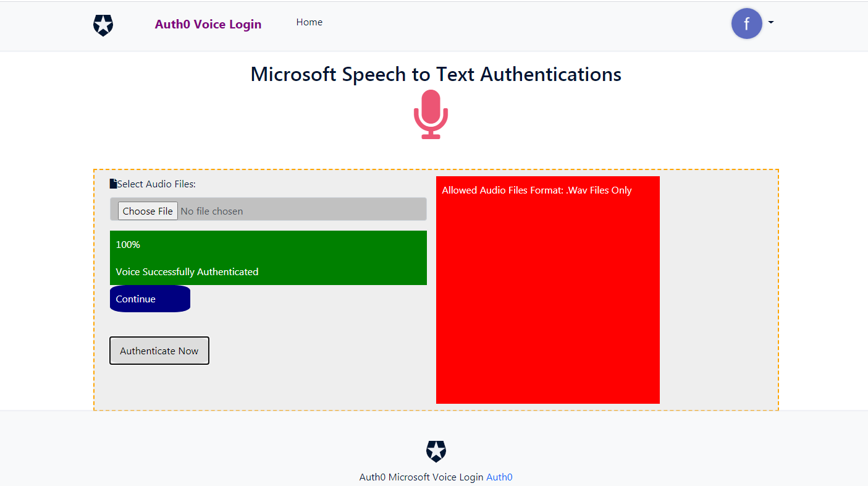Click the green 100% progress bar
Viewport: 868px width, 486px height.
(268, 244)
